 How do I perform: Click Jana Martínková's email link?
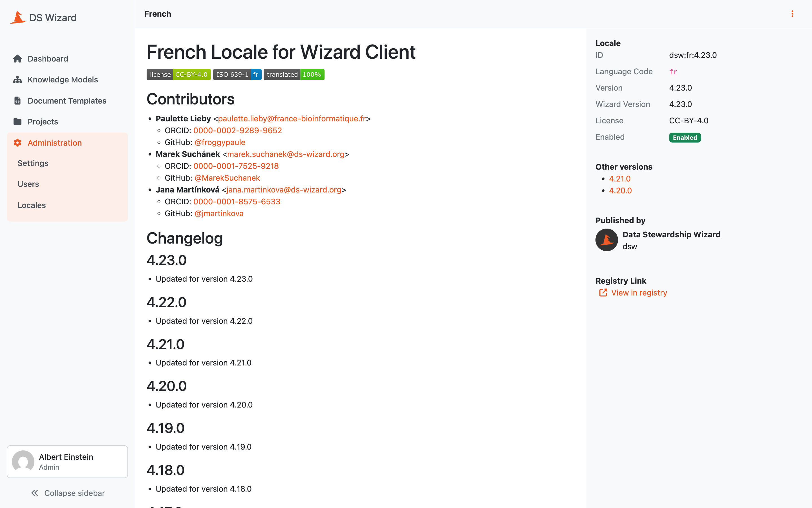[x=284, y=190]
